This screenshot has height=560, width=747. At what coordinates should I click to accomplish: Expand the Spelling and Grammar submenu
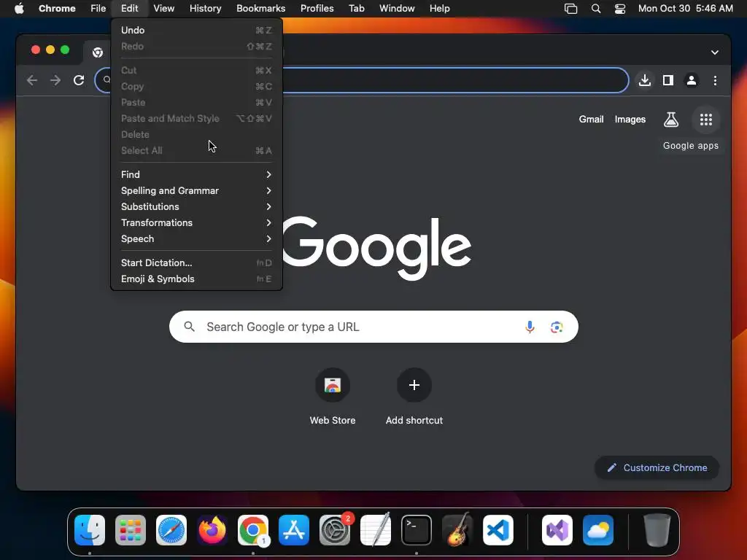[196, 191]
